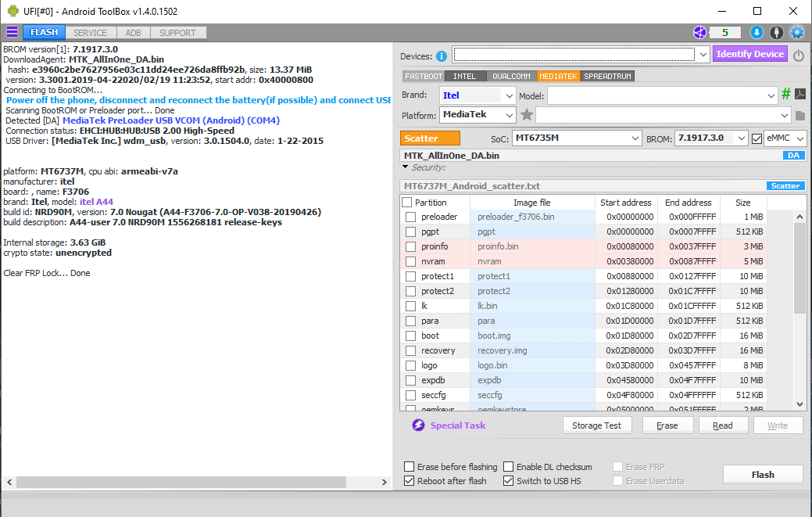Screen dimensions: 812x517
Task: Click the orange Scatter button
Action: pos(430,138)
